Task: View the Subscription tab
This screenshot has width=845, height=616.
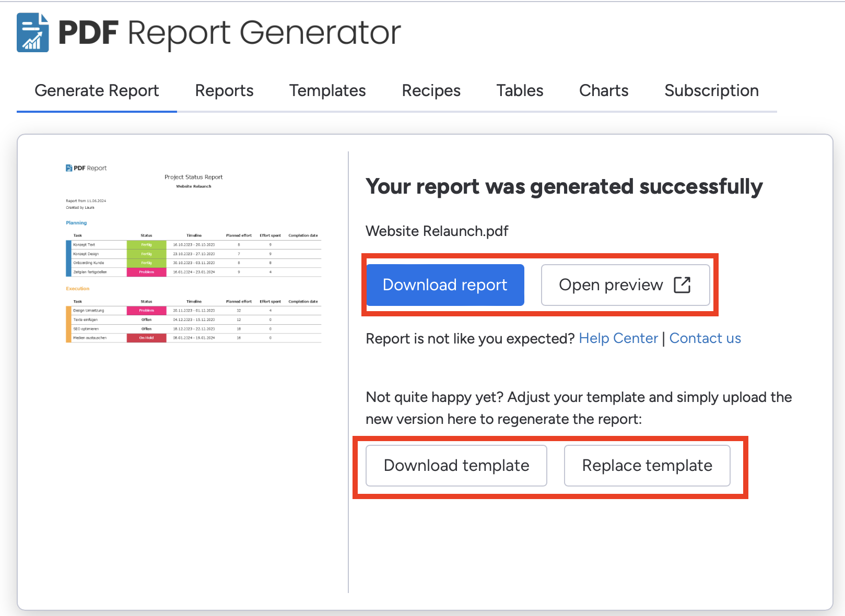Action: click(711, 91)
